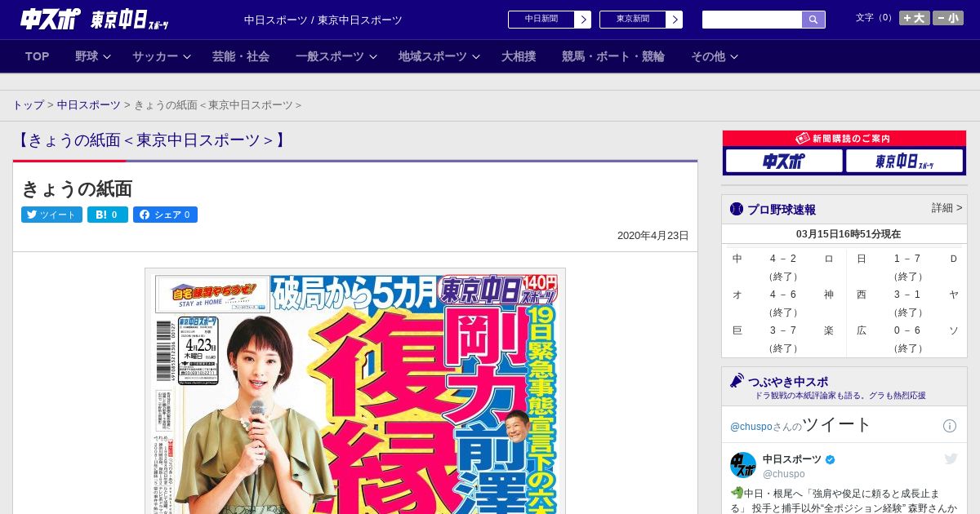Open 大相撲 section
Screen dimensions: 980x514
pyautogui.click(x=519, y=56)
